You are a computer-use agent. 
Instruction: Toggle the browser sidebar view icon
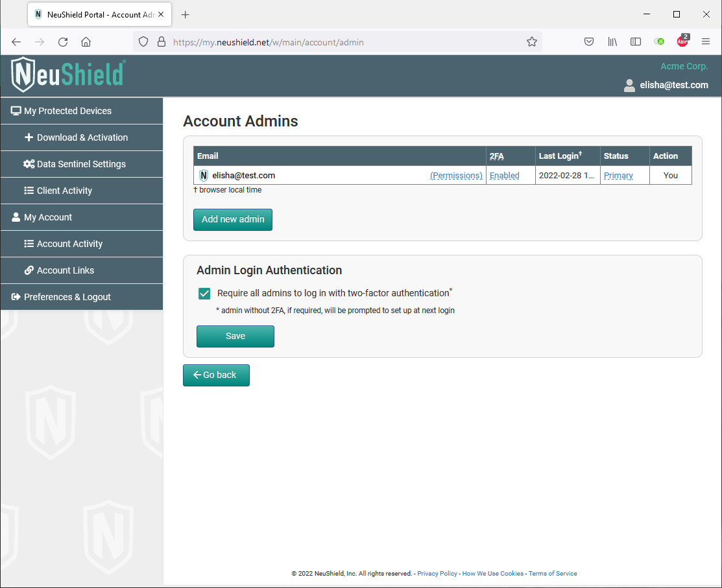click(636, 42)
